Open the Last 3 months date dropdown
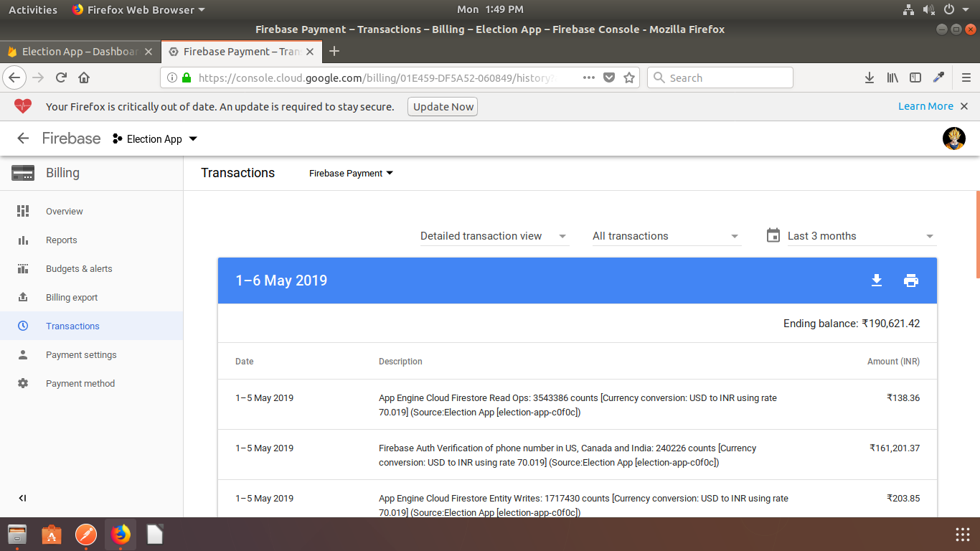Viewport: 980px width, 551px height. pos(861,236)
